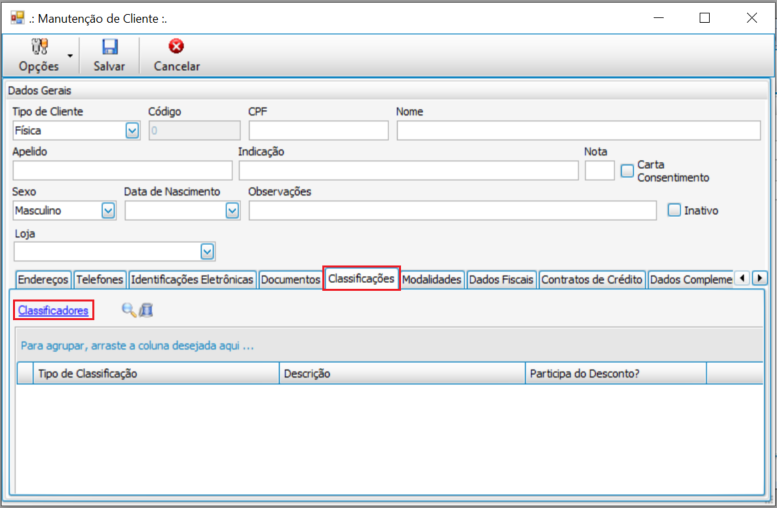Expand the Loja dropdown
777x508 pixels.
(x=207, y=252)
